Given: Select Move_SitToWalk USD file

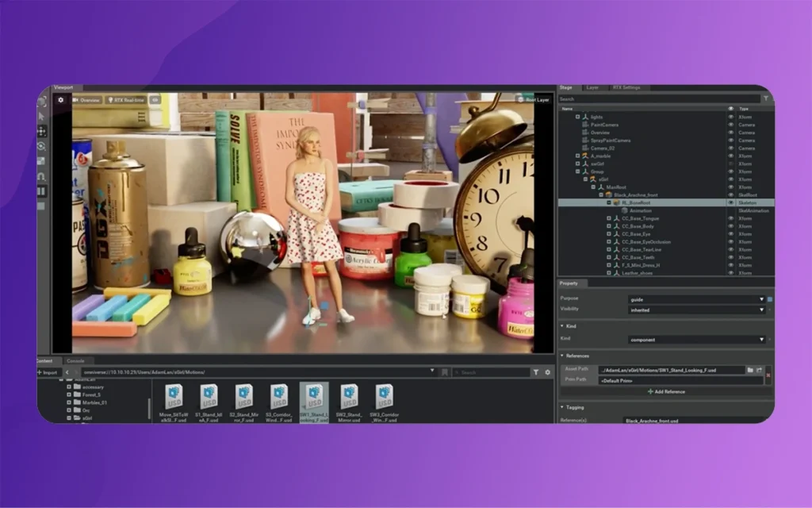Looking at the screenshot, I should click(x=174, y=403).
